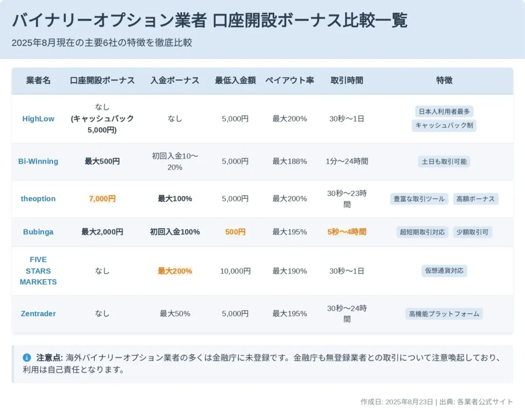Click the 30秒〜23時間 trading hours cell
Viewport: 525px width, 420px height.
point(347,198)
